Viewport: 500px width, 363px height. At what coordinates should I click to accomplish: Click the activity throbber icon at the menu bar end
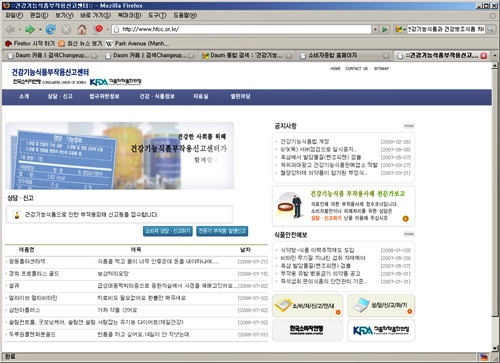pos(493,15)
